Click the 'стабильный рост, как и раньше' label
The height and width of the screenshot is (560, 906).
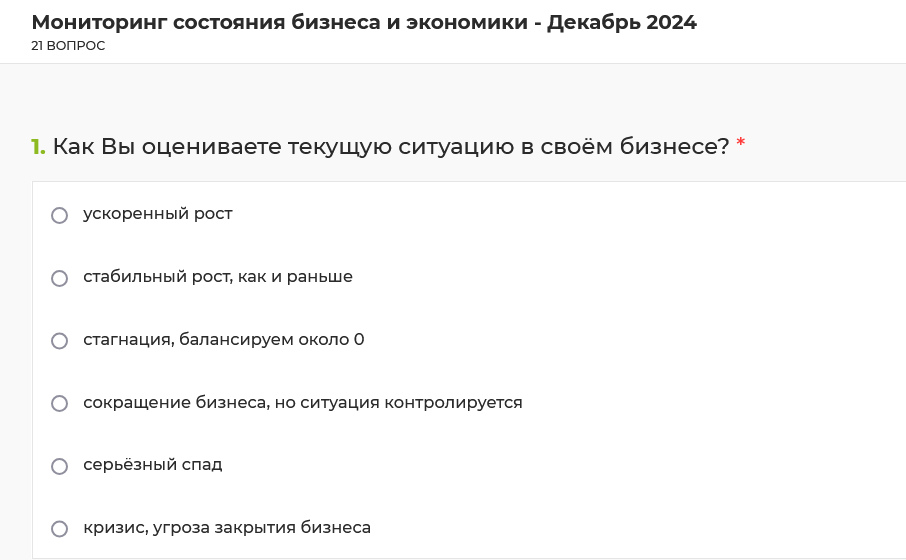(218, 277)
